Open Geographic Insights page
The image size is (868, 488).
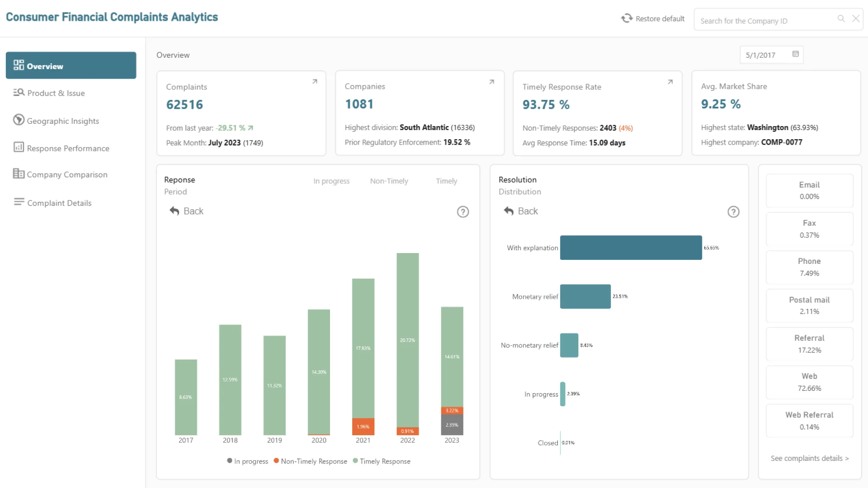62,121
